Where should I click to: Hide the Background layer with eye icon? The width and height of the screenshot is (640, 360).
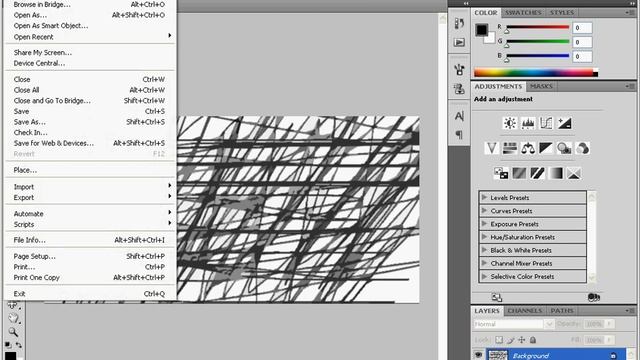(x=478, y=355)
